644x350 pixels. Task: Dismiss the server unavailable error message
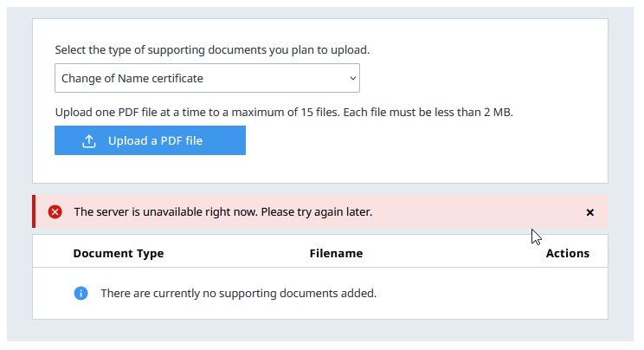pos(589,212)
